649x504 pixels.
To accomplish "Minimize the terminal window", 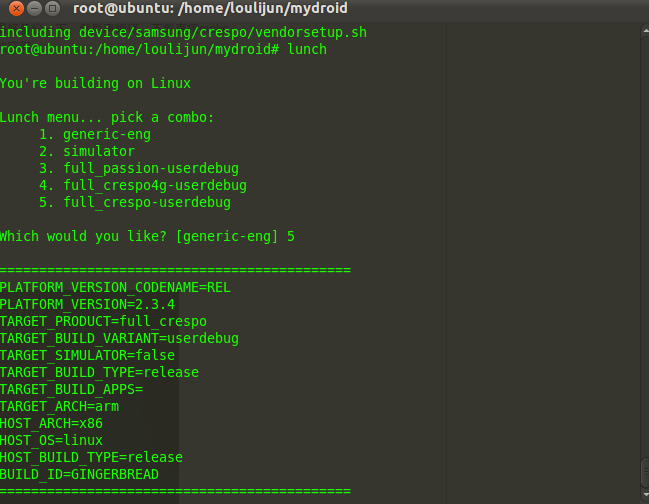I will click(34, 8).
